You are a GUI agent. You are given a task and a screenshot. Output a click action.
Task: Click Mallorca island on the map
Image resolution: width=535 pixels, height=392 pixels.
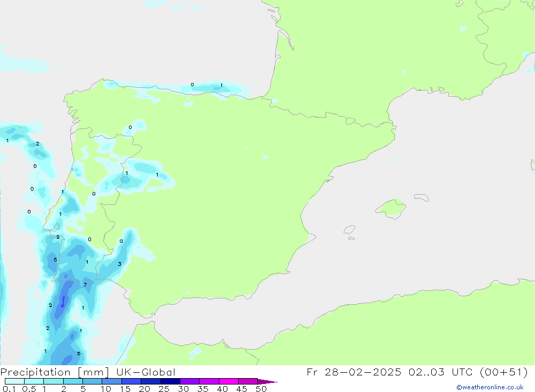point(391,208)
